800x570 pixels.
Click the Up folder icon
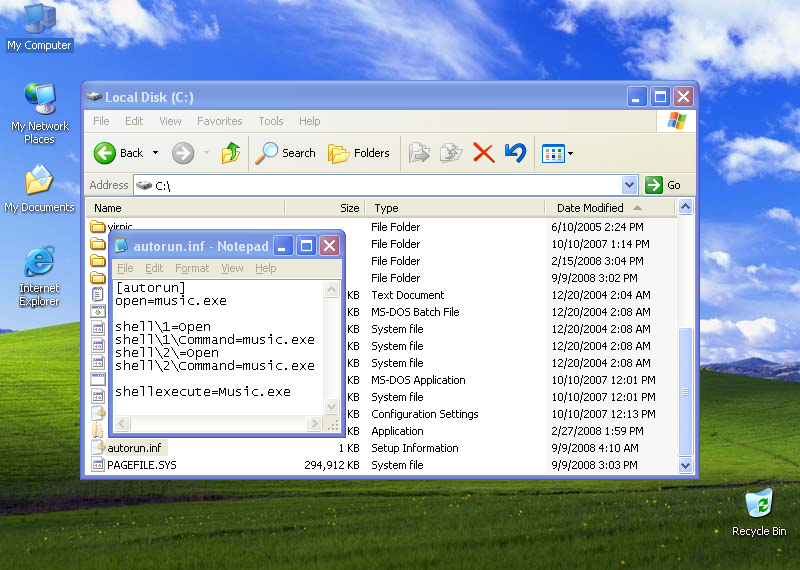pyautogui.click(x=231, y=153)
